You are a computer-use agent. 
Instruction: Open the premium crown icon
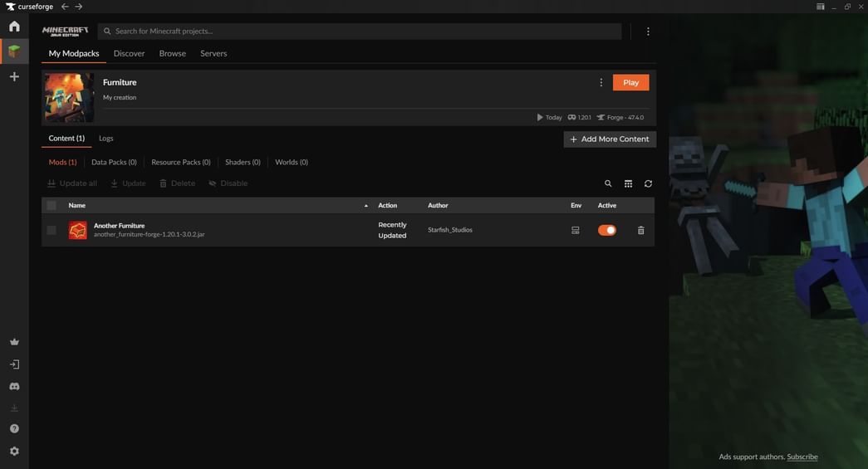pyautogui.click(x=14, y=342)
